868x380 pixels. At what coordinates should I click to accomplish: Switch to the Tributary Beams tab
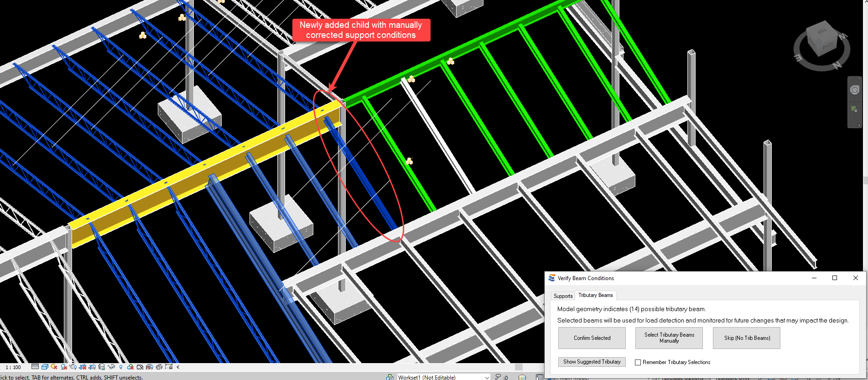pos(596,295)
